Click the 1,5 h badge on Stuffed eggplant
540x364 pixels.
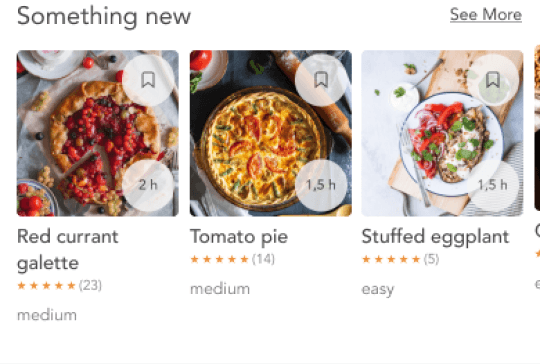493,185
